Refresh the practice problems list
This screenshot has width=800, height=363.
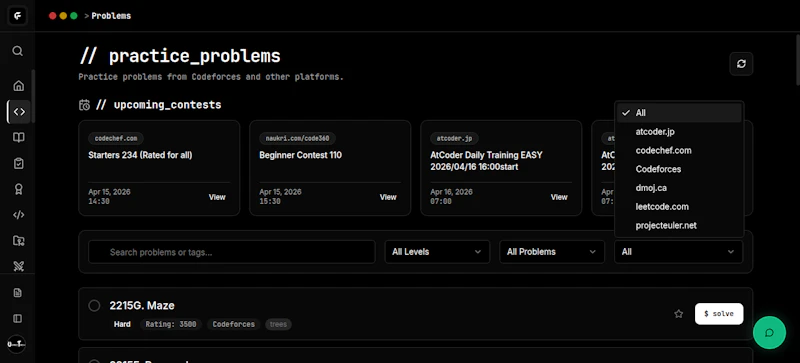coord(741,64)
